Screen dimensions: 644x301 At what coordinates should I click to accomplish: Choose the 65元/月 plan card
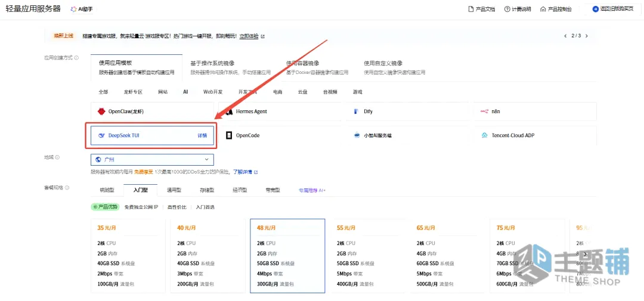(x=447, y=256)
